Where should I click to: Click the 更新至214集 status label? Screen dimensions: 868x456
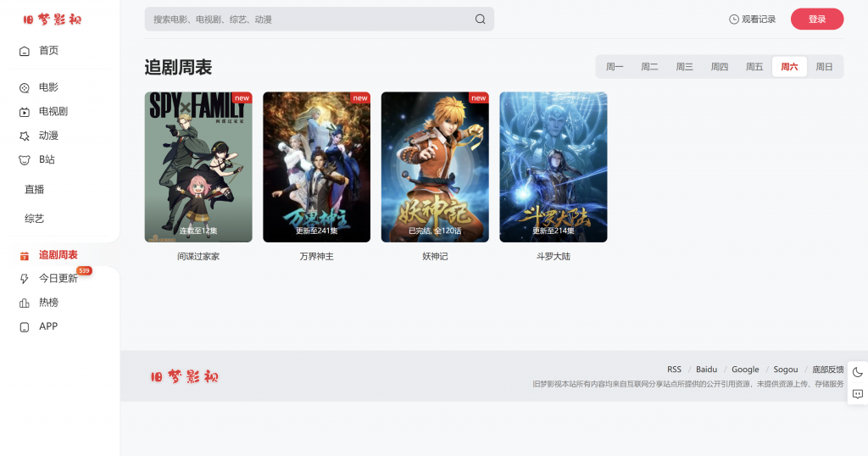coord(553,231)
